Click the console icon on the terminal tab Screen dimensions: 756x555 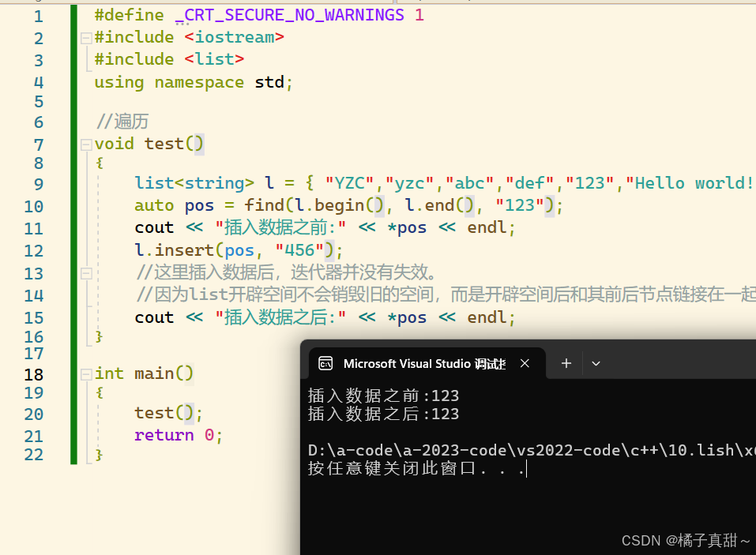[326, 364]
